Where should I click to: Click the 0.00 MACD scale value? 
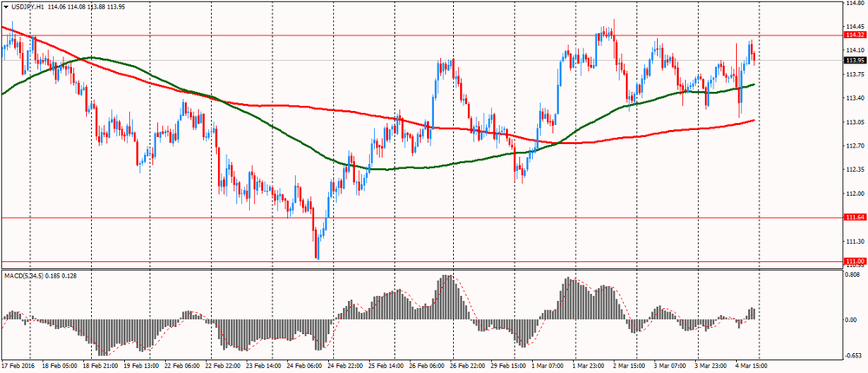[x=852, y=319]
